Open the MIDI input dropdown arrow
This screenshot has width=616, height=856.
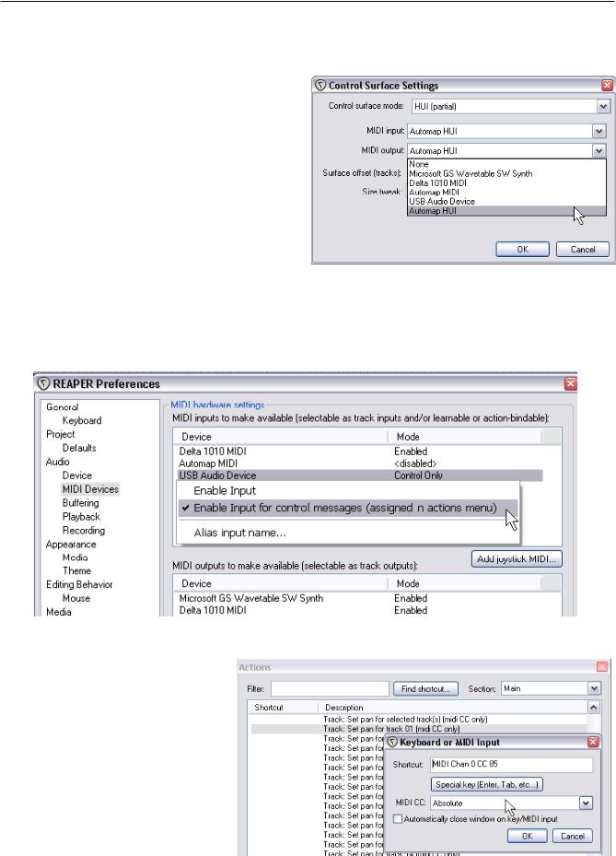(599, 131)
